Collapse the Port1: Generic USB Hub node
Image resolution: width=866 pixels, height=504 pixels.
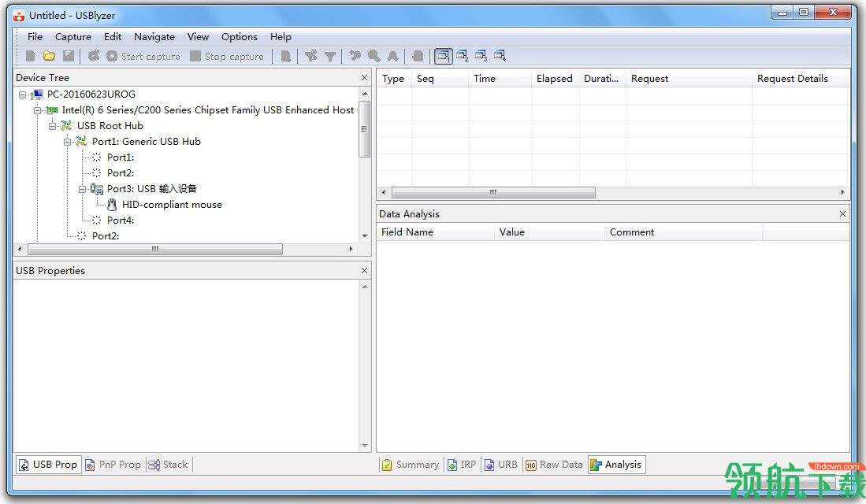tap(67, 142)
